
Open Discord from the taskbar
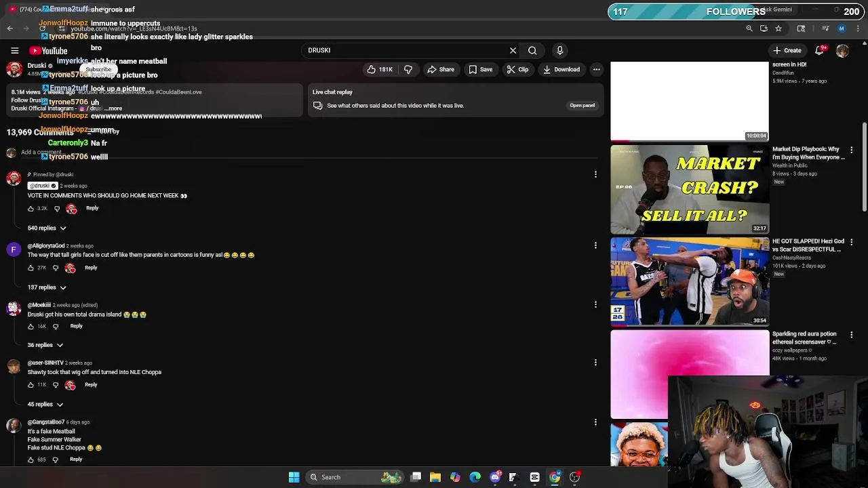pos(495,477)
